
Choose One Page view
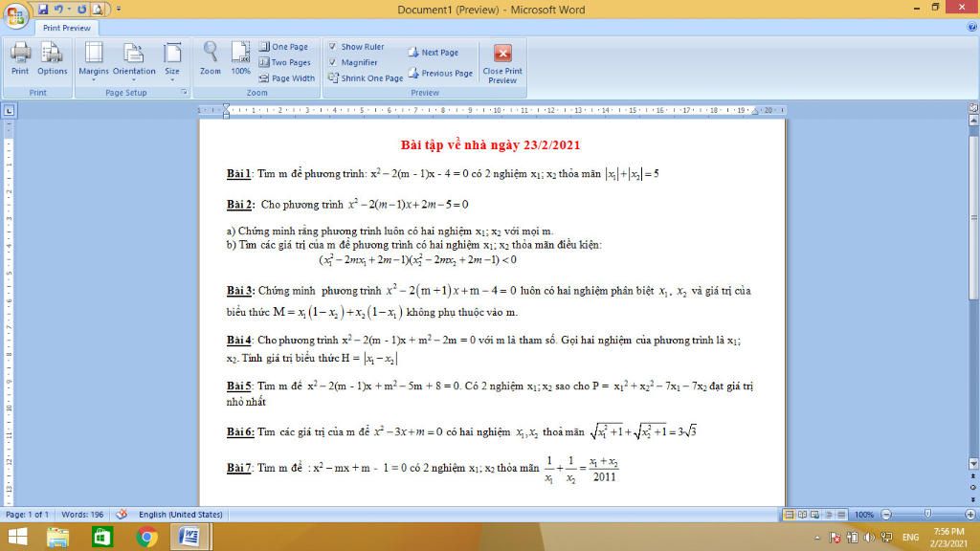pyautogui.click(x=283, y=47)
